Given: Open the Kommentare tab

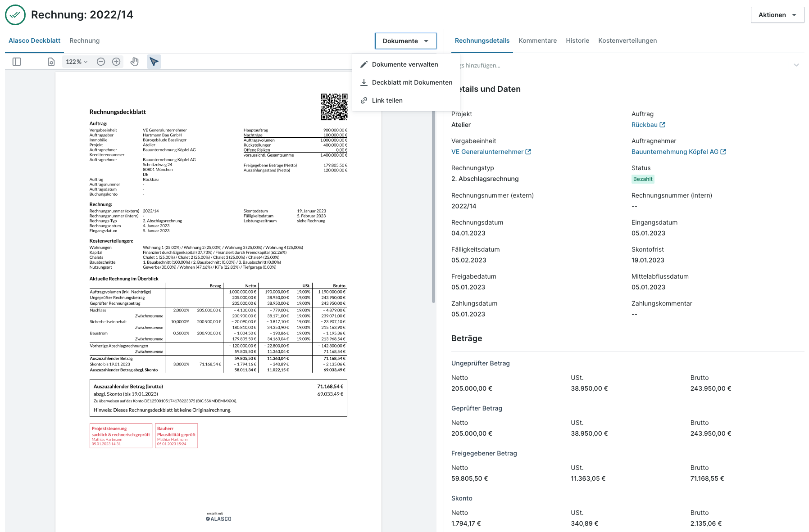Looking at the screenshot, I should tap(537, 41).
